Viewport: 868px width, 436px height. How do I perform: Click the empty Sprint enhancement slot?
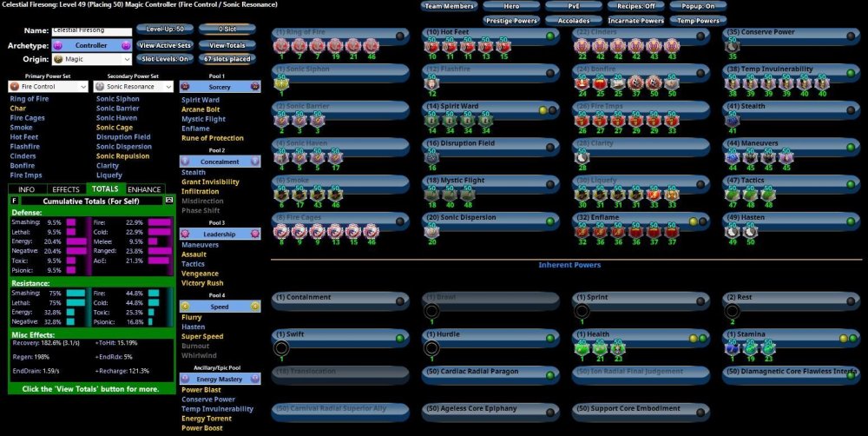coord(582,313)
